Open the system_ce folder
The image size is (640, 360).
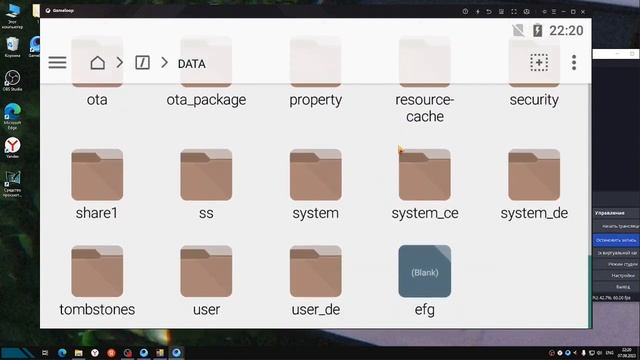point(424,184)
